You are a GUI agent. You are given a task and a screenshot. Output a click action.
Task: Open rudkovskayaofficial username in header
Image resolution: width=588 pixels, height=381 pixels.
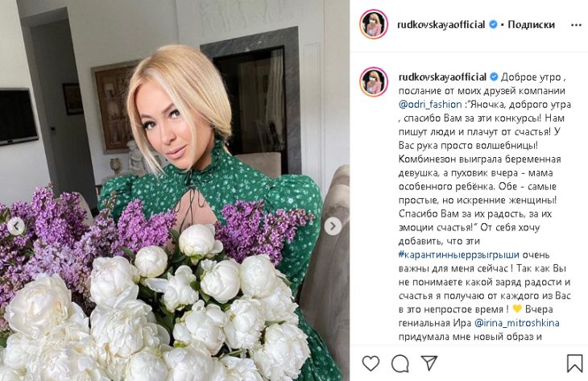[441, 25]
